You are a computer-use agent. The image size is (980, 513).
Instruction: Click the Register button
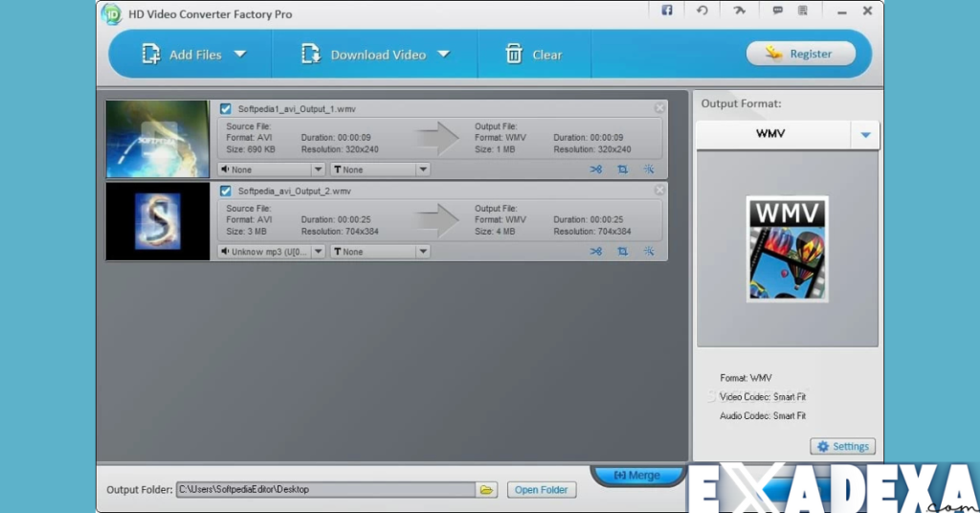(x=801, y=54)
